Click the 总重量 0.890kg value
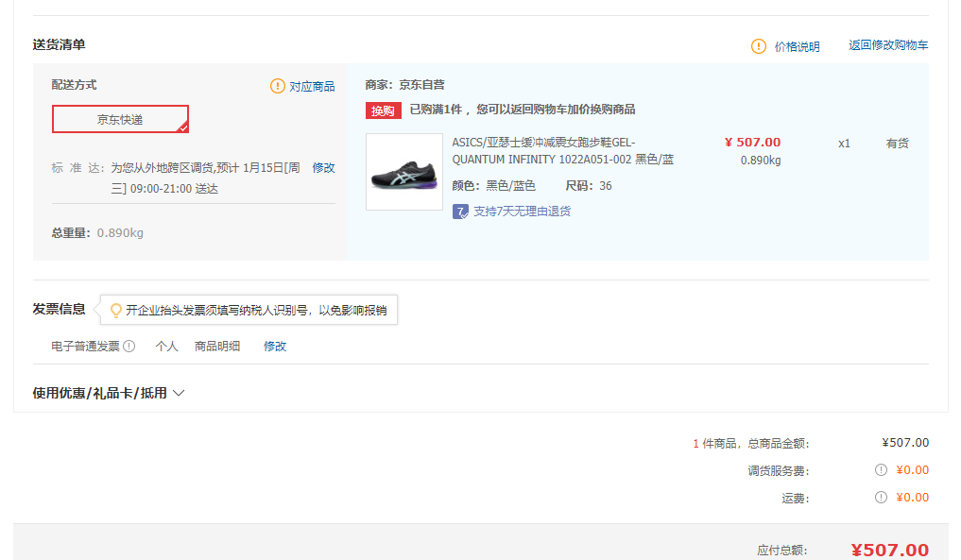 pyautogui.click(x=120, y=233)
